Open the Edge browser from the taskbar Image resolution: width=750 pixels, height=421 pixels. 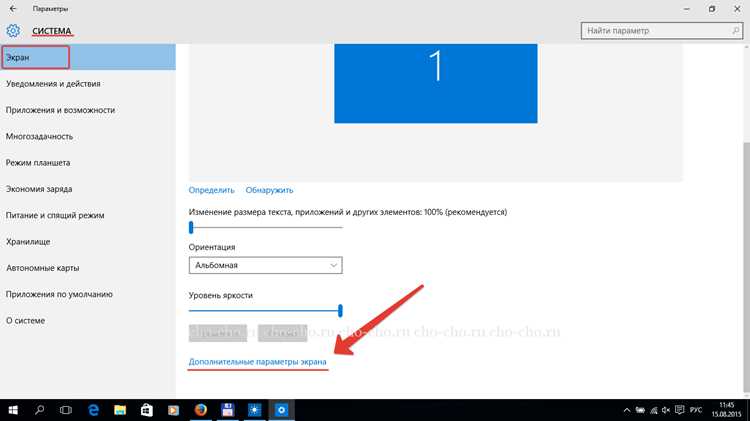coord(94,410)
